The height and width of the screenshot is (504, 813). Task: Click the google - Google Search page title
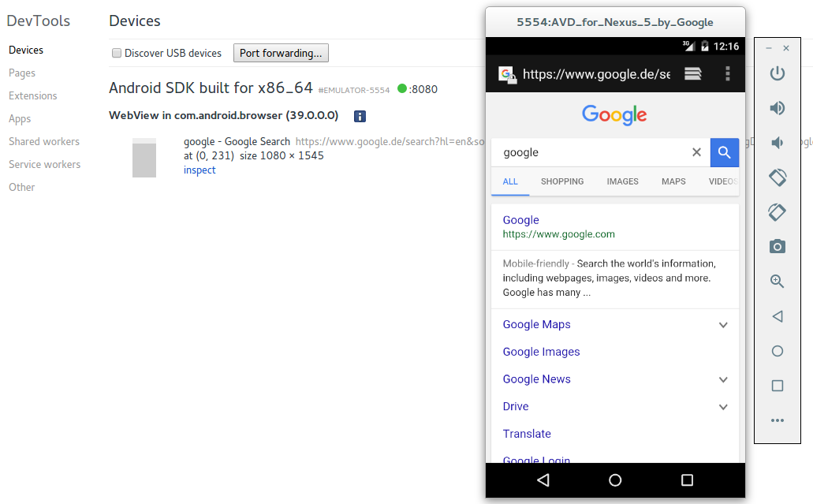pos(237,141)
